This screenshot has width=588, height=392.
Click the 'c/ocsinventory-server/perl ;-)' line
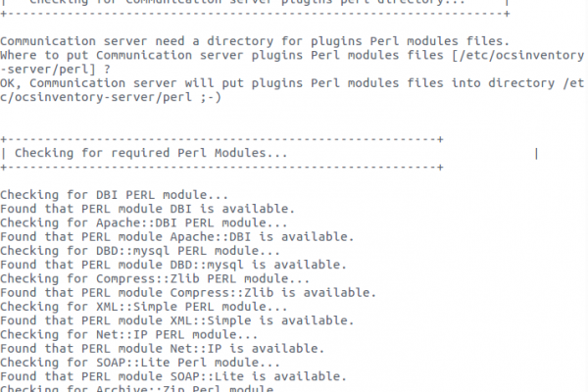pos(111,97)
